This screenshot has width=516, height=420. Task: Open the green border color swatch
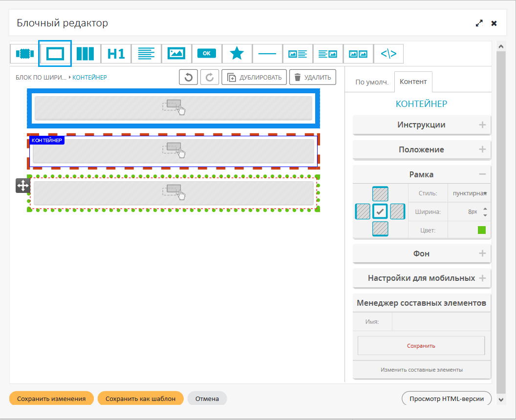click(x=482, y=230)
